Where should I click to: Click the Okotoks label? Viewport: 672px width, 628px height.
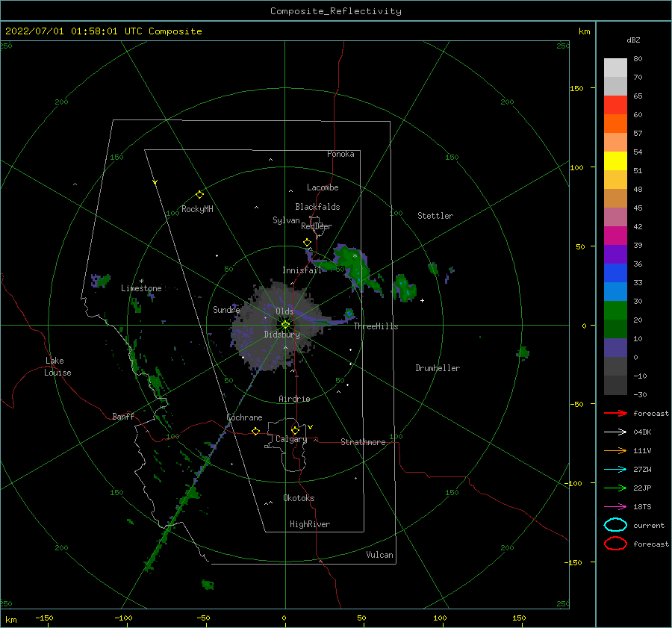(299, 498)
